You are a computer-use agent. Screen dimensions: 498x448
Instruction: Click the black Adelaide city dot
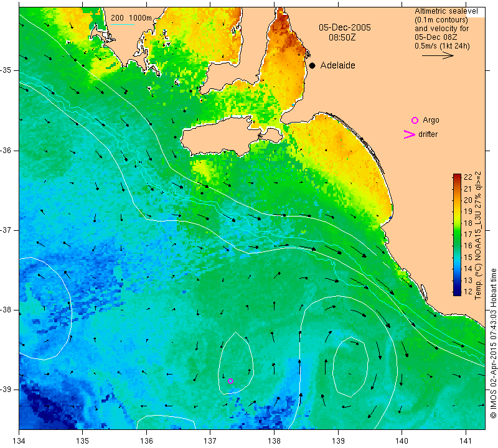click(x=312, y=66)
